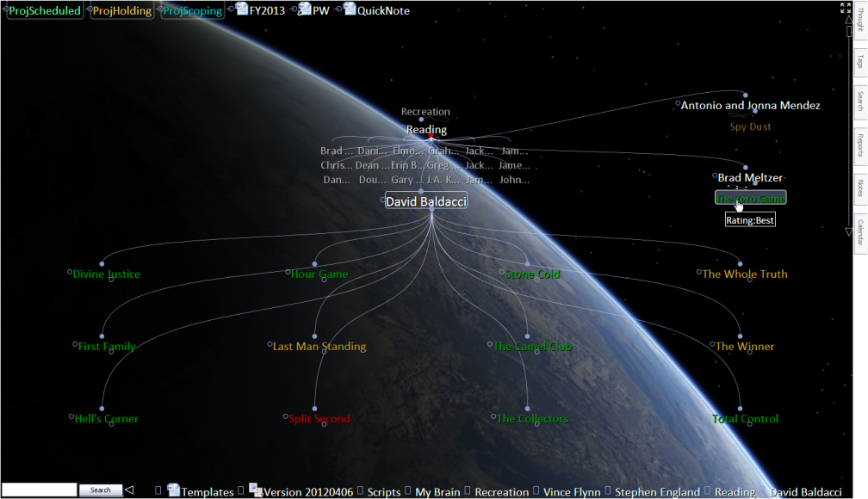Image resolution: width=868 pixels, height=499 pixels.
Task: Click the zoom slider down arrow
Action: click(849, 231)
